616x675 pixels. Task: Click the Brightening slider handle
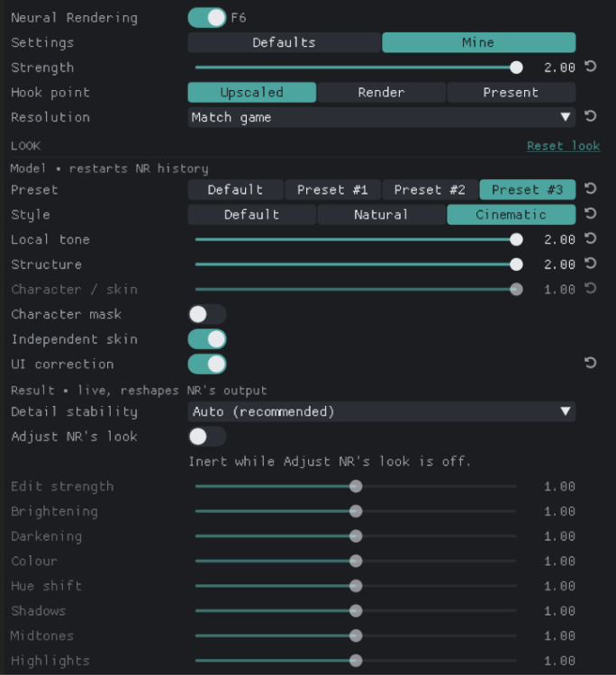click(356, 511)
